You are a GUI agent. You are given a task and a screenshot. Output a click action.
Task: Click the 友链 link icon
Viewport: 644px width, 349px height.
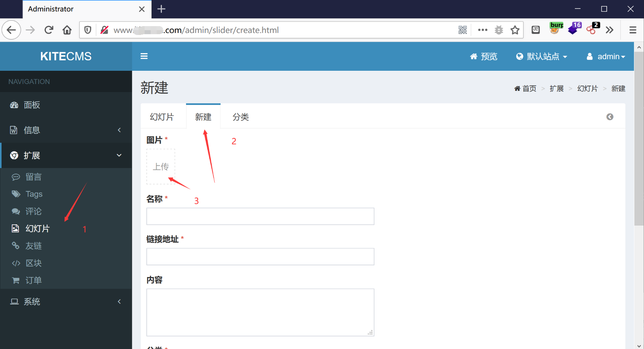(x=16, y=246)
